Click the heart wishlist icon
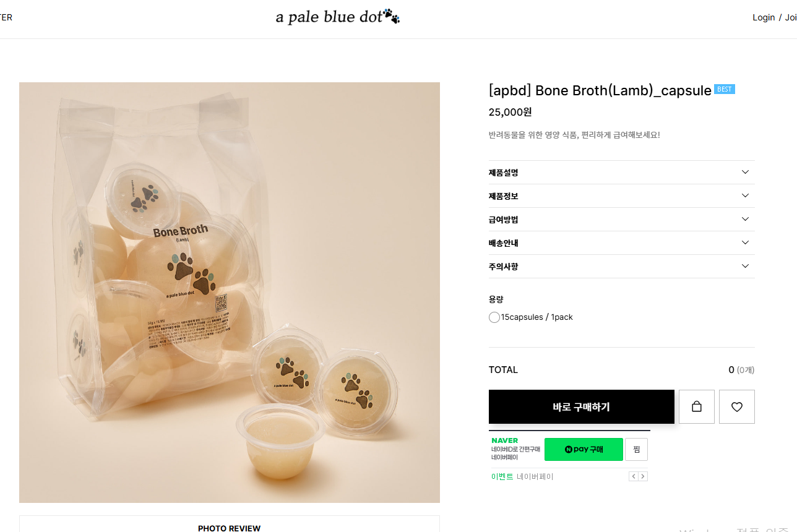This screenshot has height=532, width=797. point(736,406)
